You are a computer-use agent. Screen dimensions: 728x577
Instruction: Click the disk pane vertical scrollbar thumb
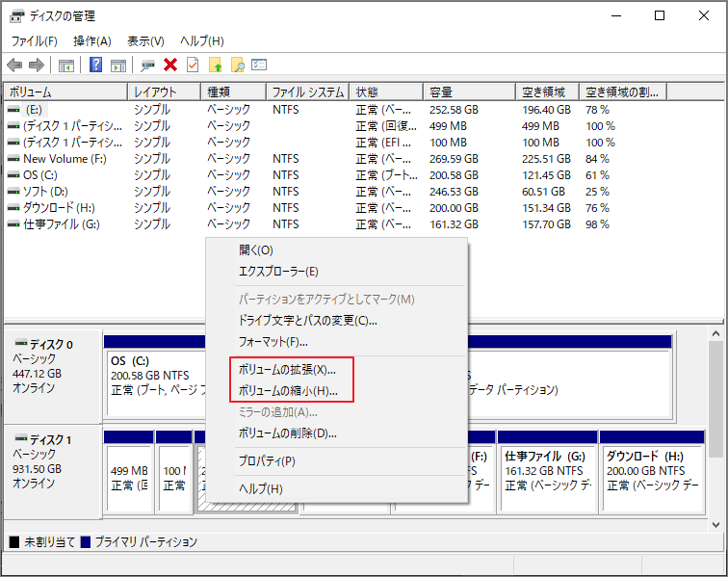(715, 400)
